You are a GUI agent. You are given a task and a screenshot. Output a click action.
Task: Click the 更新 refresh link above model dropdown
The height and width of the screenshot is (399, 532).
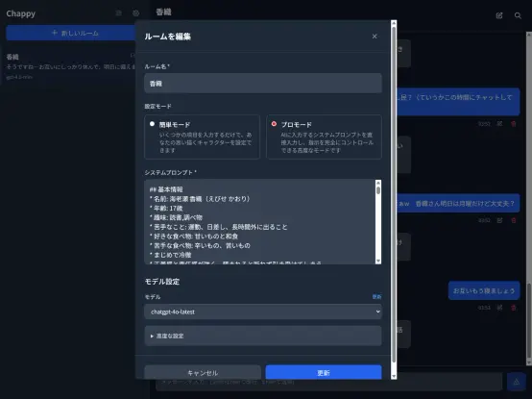click(x=377, y=297)
